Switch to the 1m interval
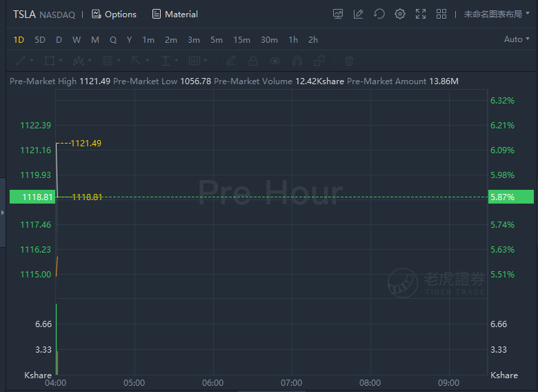 coord(148,40)
